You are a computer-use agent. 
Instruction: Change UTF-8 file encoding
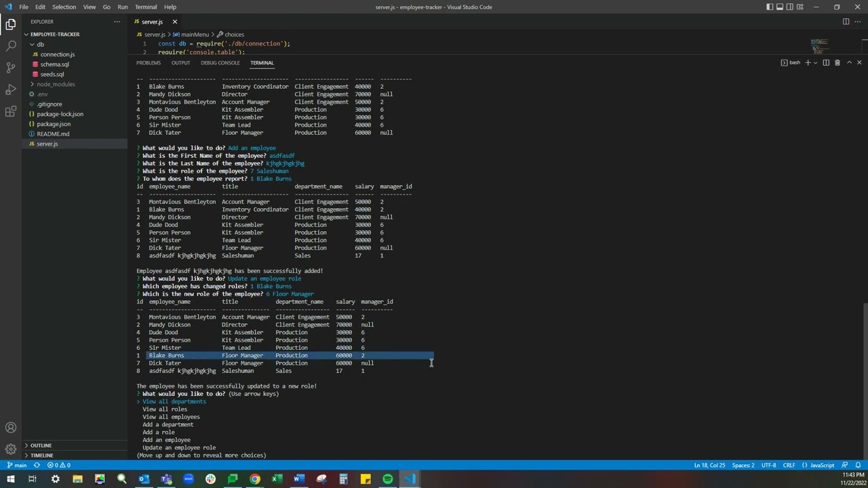(768, 465)
